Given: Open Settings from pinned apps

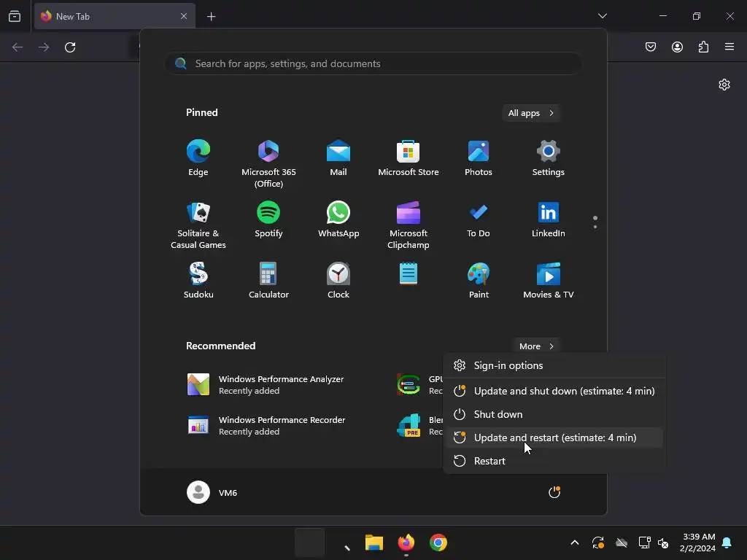Looking at the screenshot, I should (x=549, y=158).
